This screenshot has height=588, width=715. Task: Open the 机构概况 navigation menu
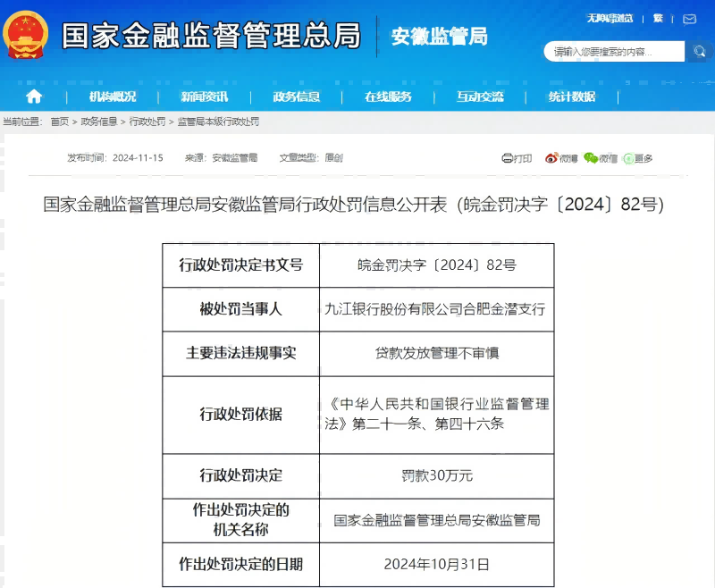pyautogui.click(x=113, y=97)
